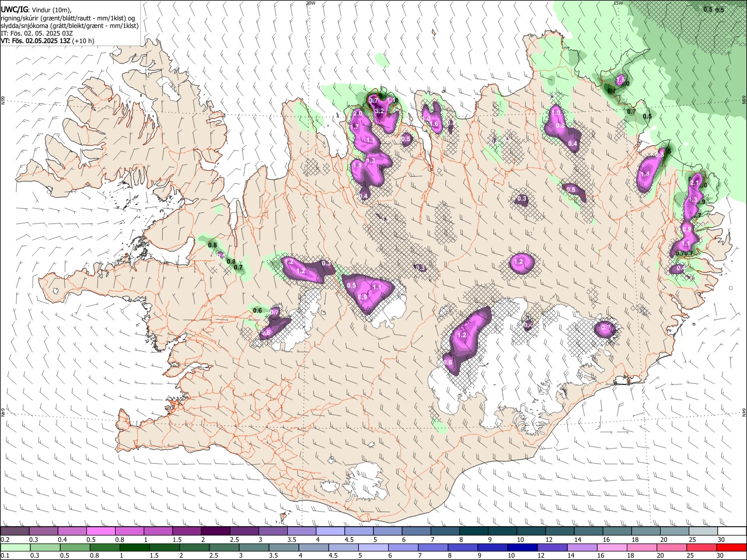Click the "VT: Fös. 02.05.2025 13Z (+10 h)" valid time
747x560 pixels.
tap(48, 41)
